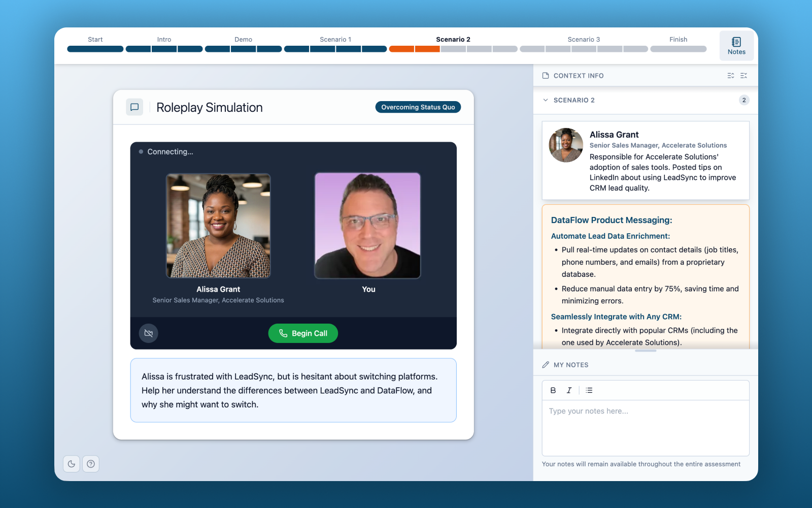The width and height of the screenshot is (812, 508).
Task: Click the pencil icon next to My Notes
Action: click(546, 365)
